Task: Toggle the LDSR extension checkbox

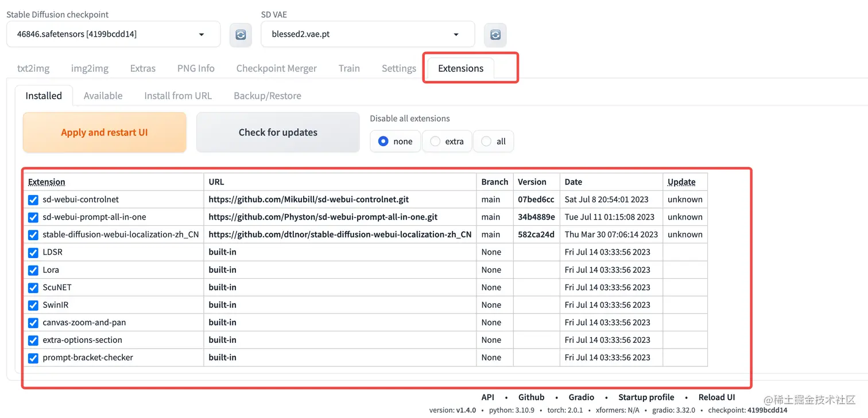Action: [33, 252]
